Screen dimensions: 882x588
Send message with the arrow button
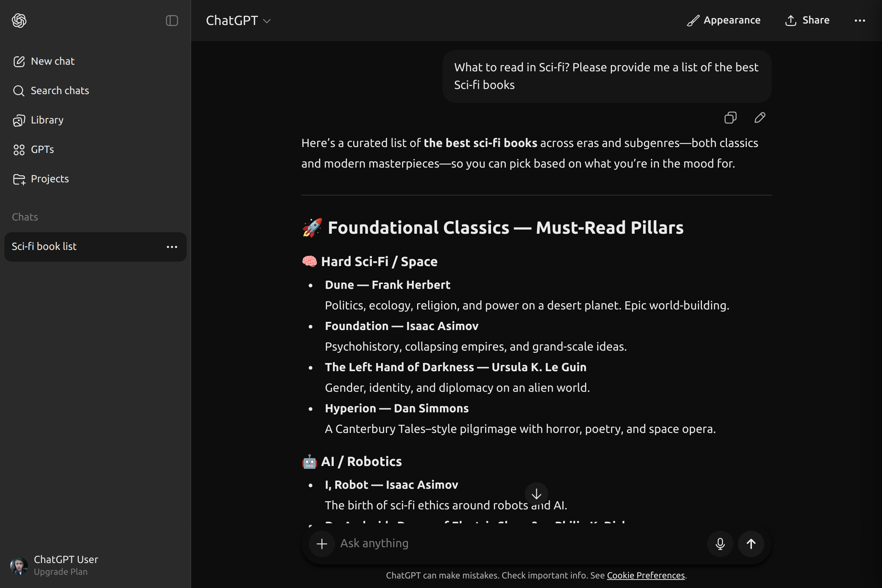(x=751, y=544)
